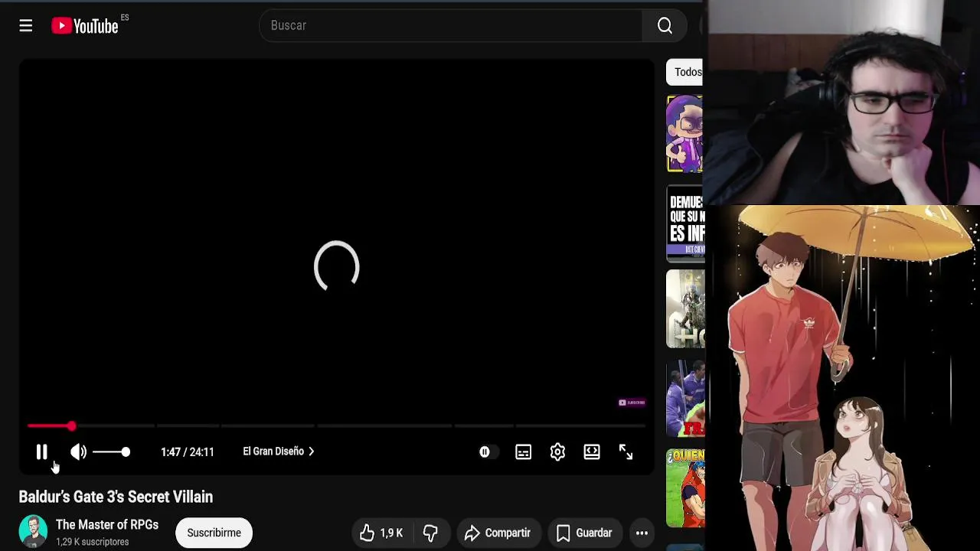980x551 pixels.
Task: Open The Master of RPGs channel name link
Action: [x=107, y=525]
